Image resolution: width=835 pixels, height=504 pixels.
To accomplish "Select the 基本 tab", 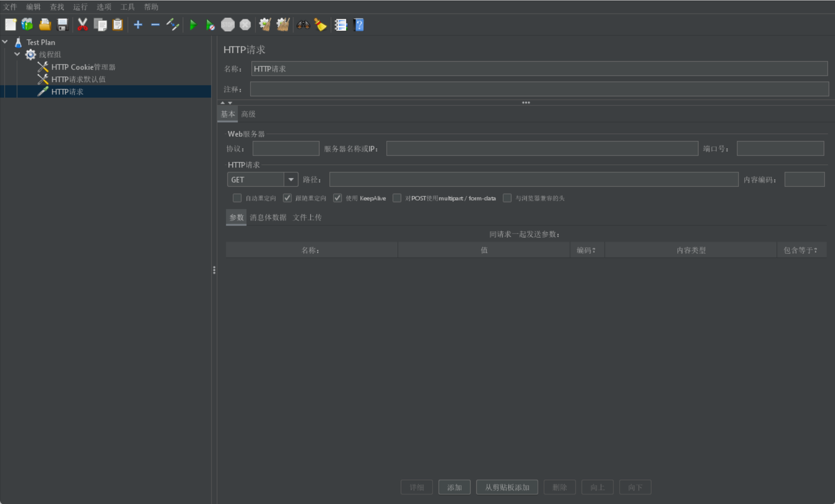I will click(x=228, y=114).
